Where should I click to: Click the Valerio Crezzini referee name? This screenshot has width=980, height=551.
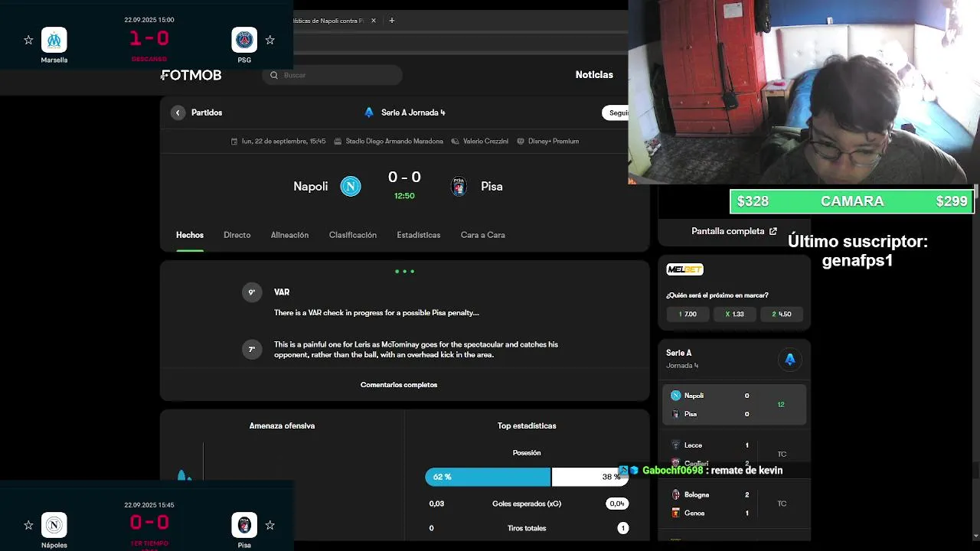coord(485,142)
